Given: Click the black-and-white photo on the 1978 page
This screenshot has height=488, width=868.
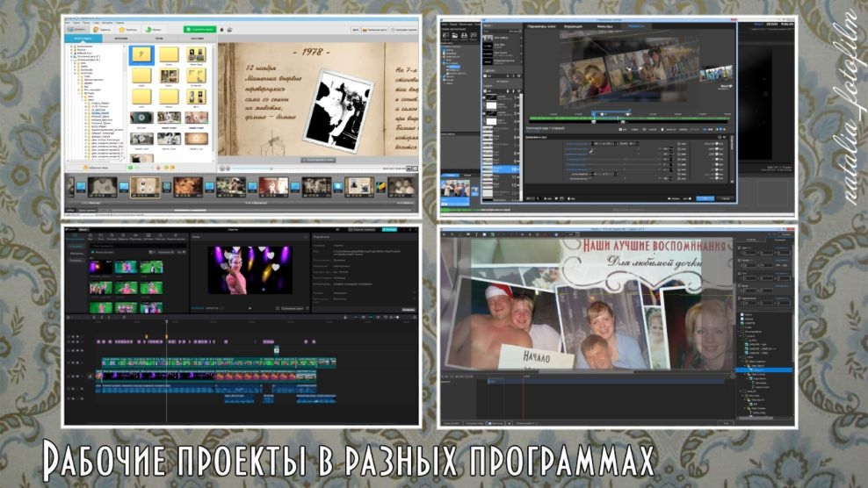Looking at the screenshot, I should pyautogui.click(x=337, y=110).
